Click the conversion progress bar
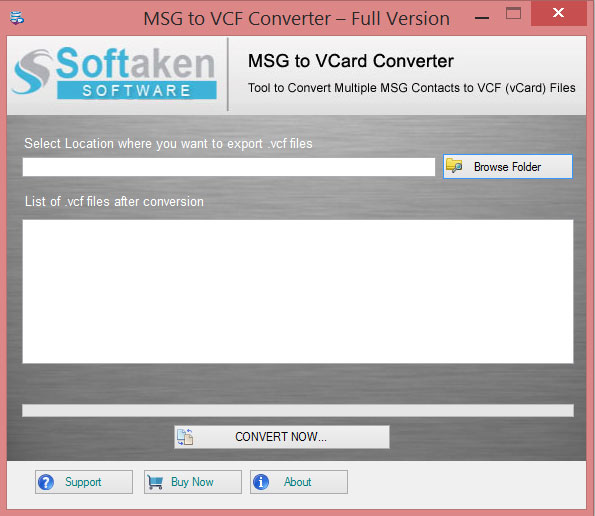Viewport: 595px width, 516px height. (298, 411)
